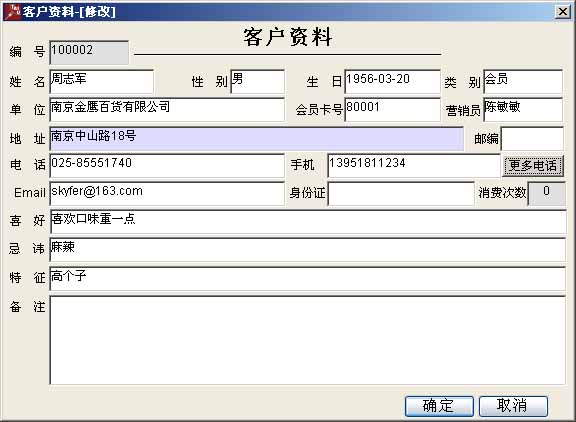Click the highlighted 地址 field
This screenshot has height=422, width=576.
[256, 139]
